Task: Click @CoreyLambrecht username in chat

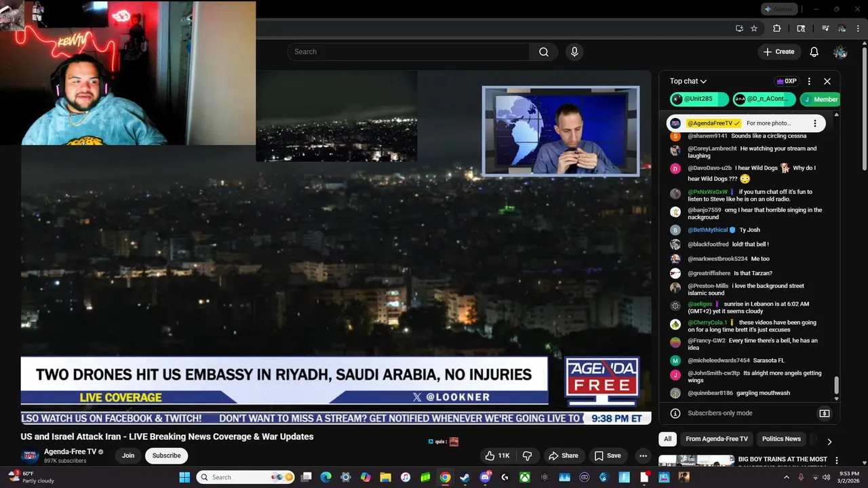Action: click(712, 148)
